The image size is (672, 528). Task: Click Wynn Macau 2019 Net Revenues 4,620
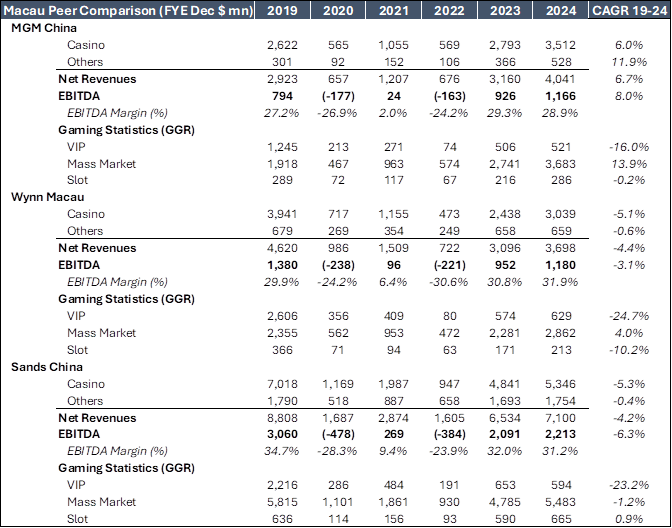[x=282, y=248]
